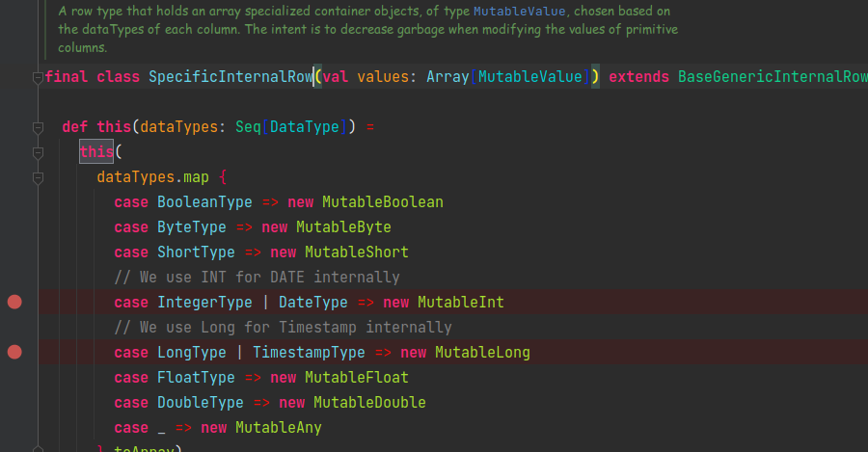Screen dimensions: 868x452
Task: Collapse the def this constructor fold marker
Action: 38,127
